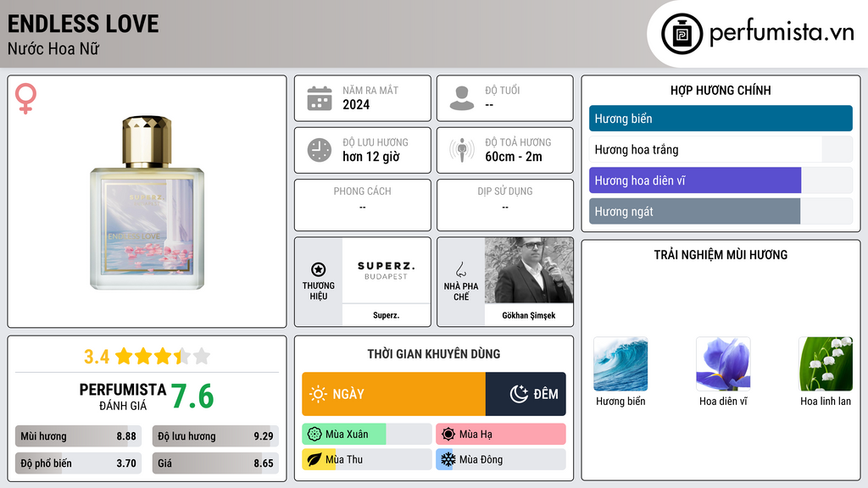Click the Độ tuổi label
The height and width of the screenshot is (488, 868).
point(503,90)
